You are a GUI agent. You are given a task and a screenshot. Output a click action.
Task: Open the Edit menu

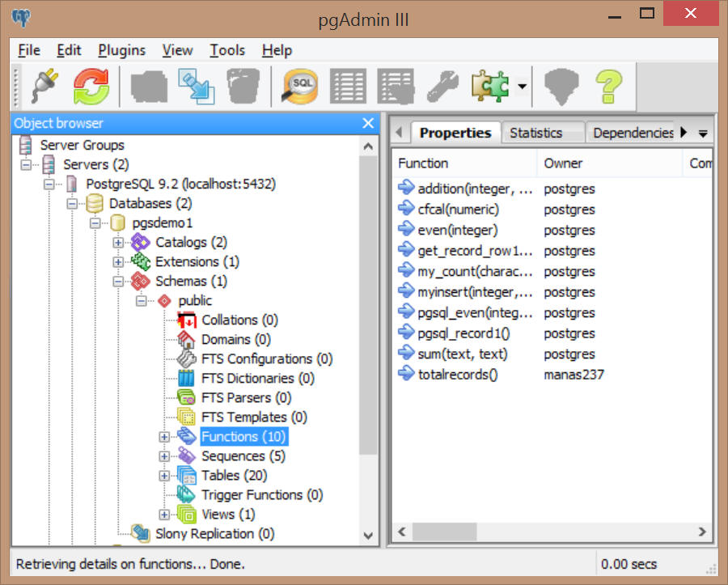[69, 50]
